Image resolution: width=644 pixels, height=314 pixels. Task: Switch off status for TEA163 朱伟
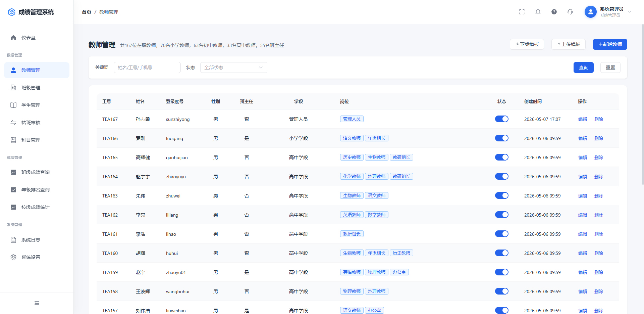coord(502,195)
